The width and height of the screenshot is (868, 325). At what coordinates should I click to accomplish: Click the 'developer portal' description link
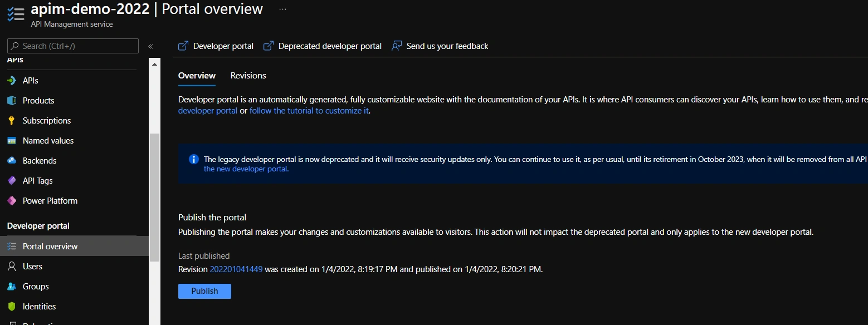coord(208,111)
